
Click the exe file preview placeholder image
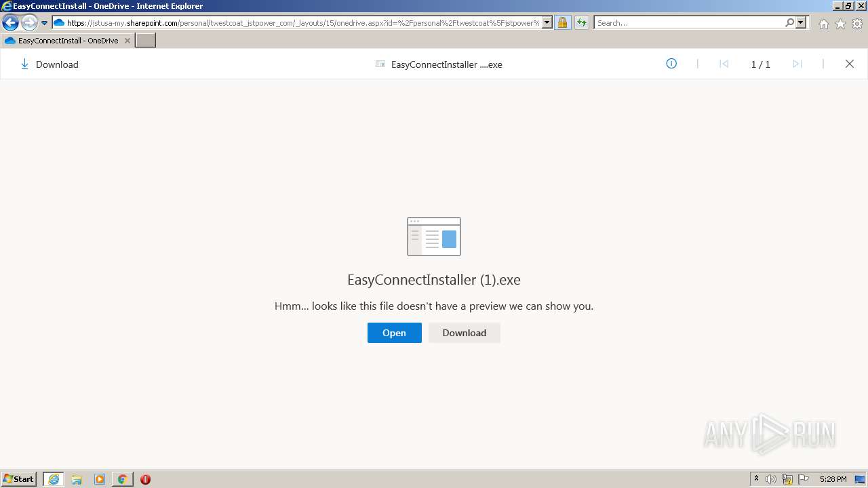click(434, 237)
